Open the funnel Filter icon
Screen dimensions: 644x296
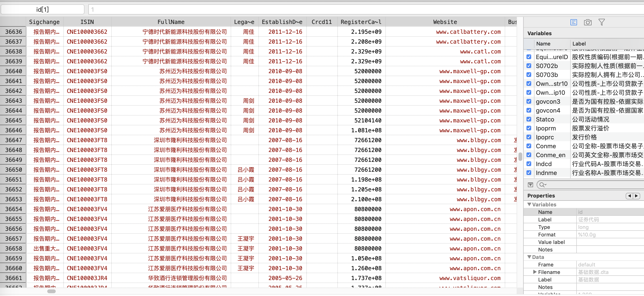(601, 23)
